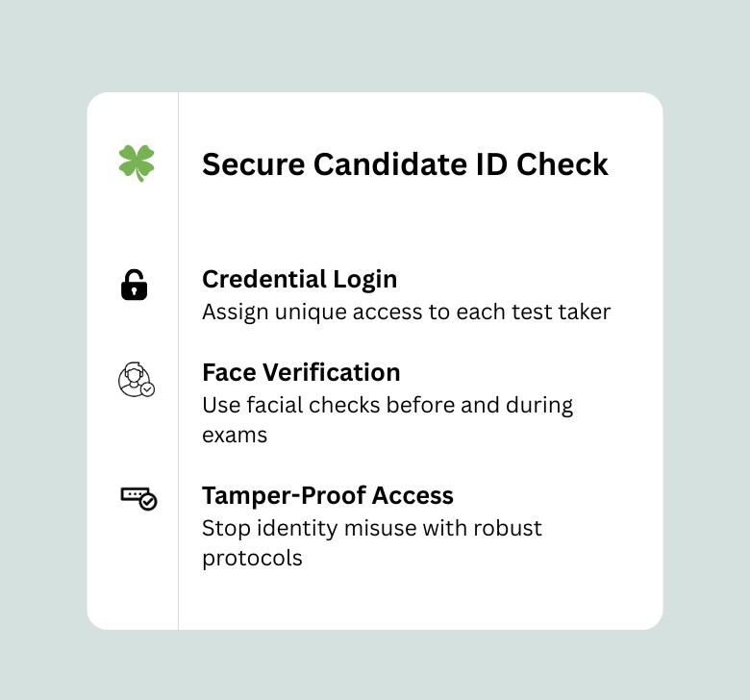Screen dimensions: 750x700
Task: Click the word "protocols" in the description
Action: tap(252, 558)
